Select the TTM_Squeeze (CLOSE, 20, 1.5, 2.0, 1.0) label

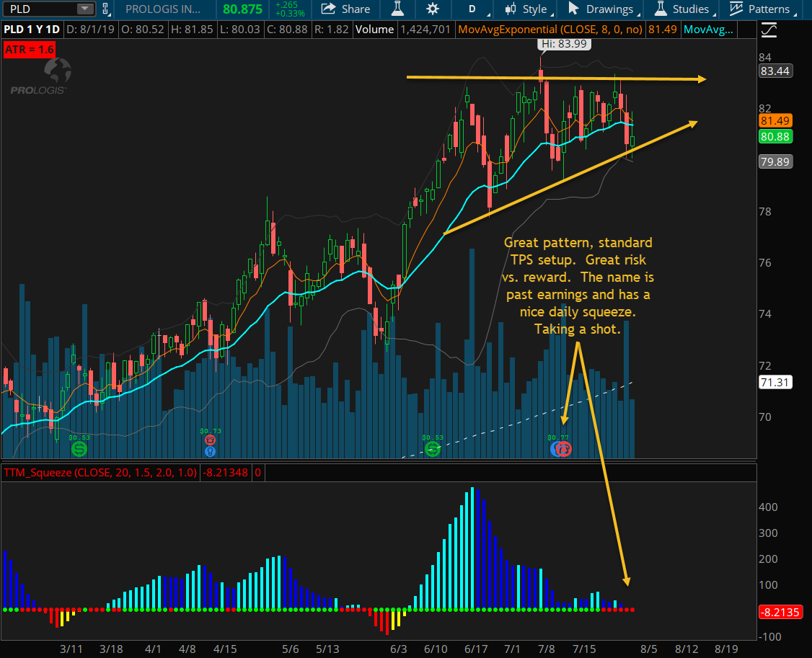pyautogui.click(x=100, y=473)
